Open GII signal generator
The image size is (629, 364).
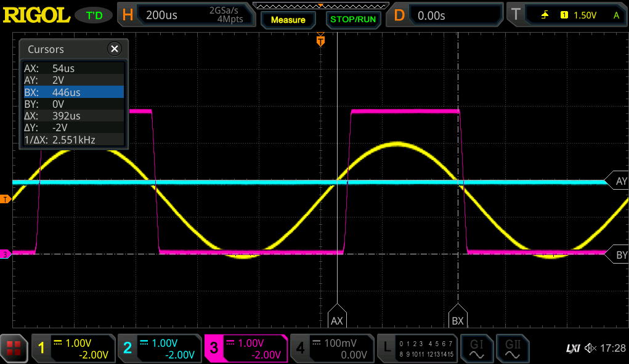click(513, 348)
